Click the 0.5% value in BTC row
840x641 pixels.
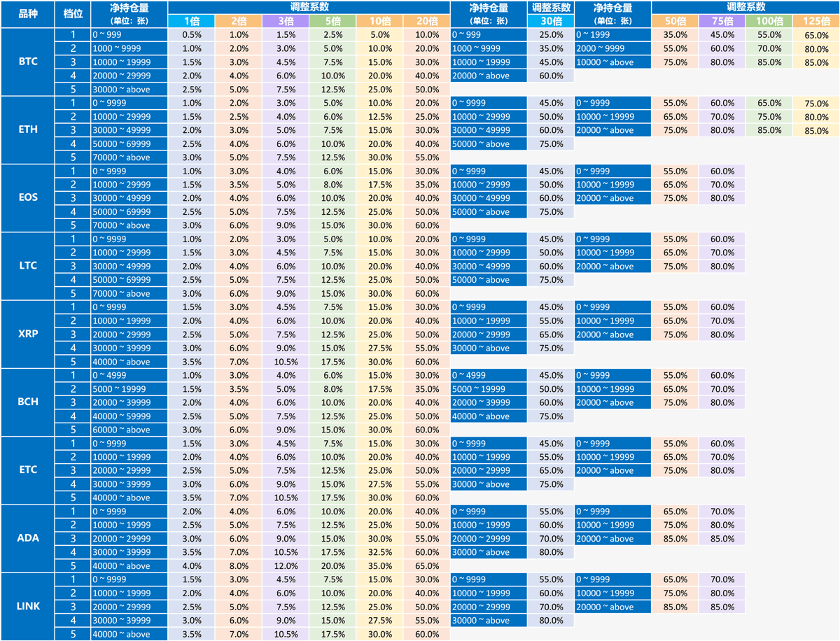point(191,34)
